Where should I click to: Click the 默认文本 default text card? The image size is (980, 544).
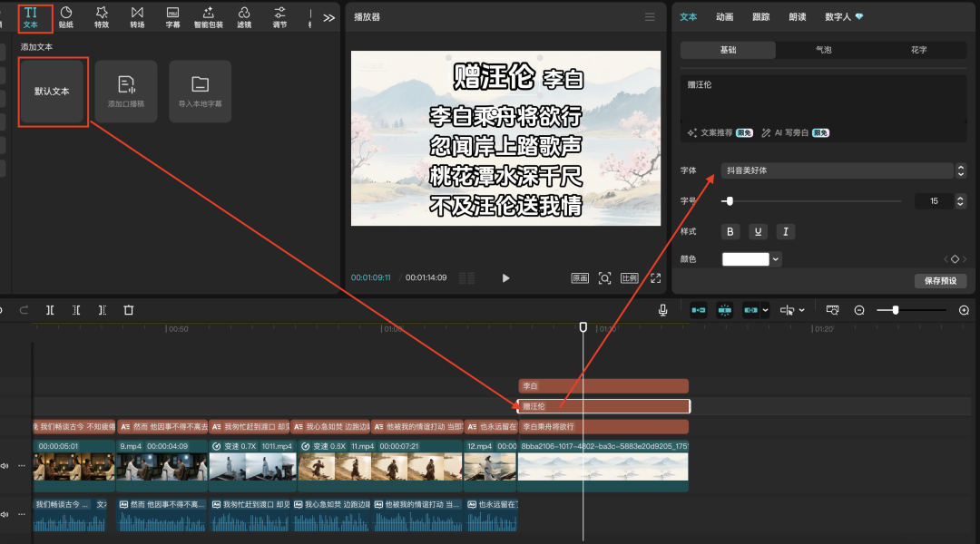coord(52,92)
